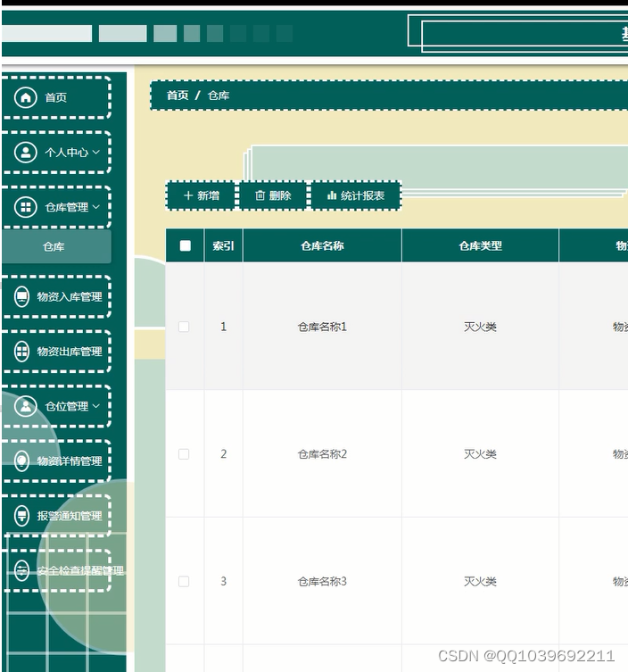Click index number 3
Viewport: 628px width, 672px height.
(223, 581)
